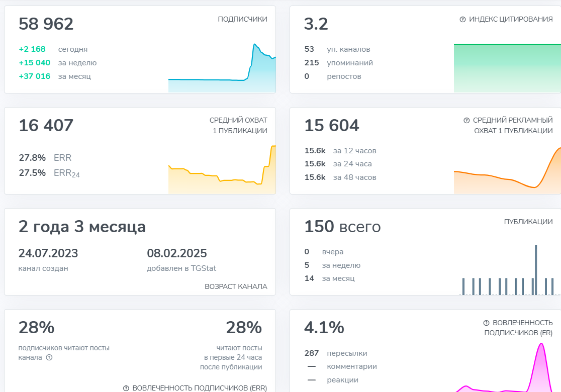Image resolution: width=561 pixels, height=392 pixels.
Task: Click the 58 962 subscriber count
Action: pos(46,24)
